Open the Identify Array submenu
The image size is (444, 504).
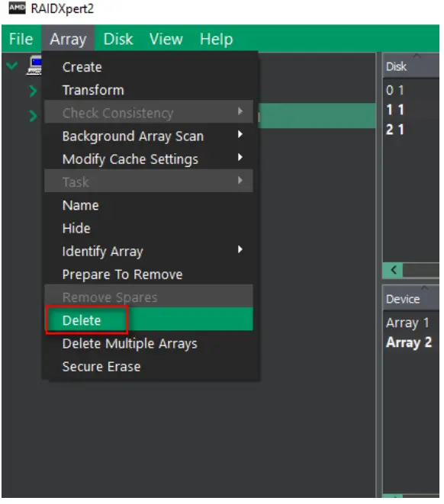point(149,251)
